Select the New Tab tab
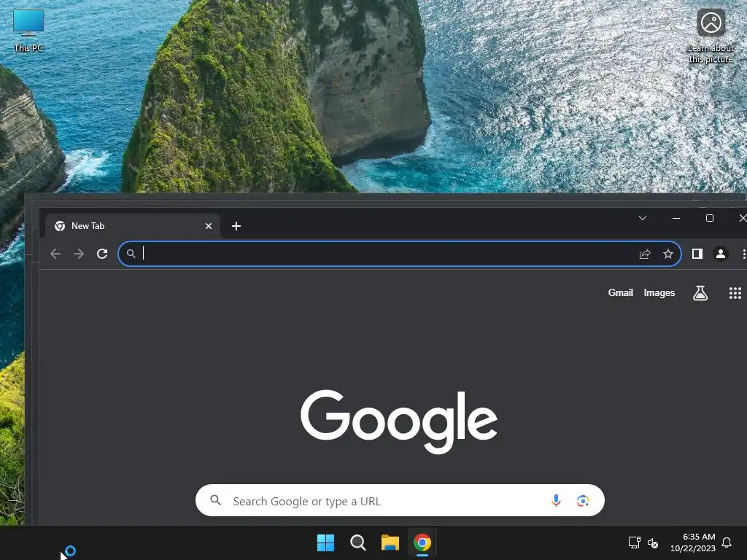Screen dimensions: 747x560 tap(133, 226)
